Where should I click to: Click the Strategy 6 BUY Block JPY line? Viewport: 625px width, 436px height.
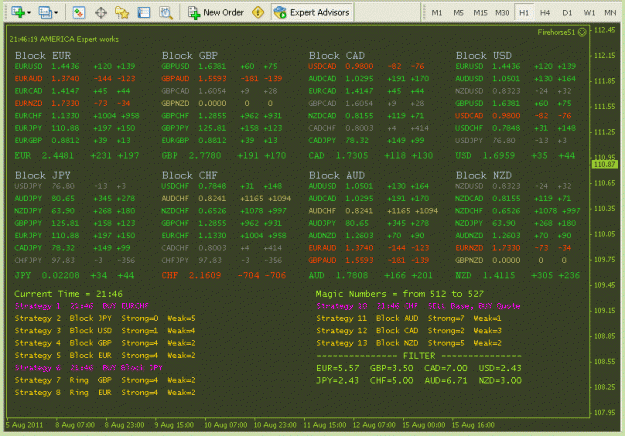[88, 368]
